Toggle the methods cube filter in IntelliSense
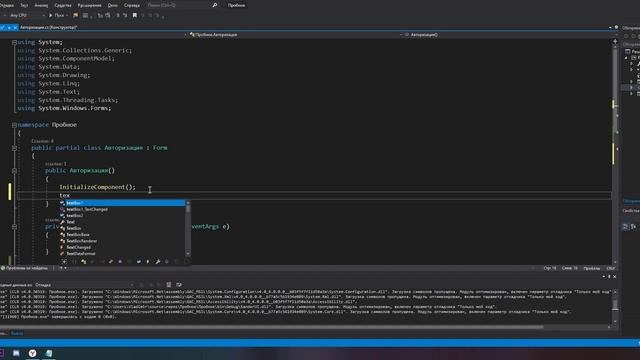Screen dimensions: 640x360 pyautogui.click(x=120, y=262)
